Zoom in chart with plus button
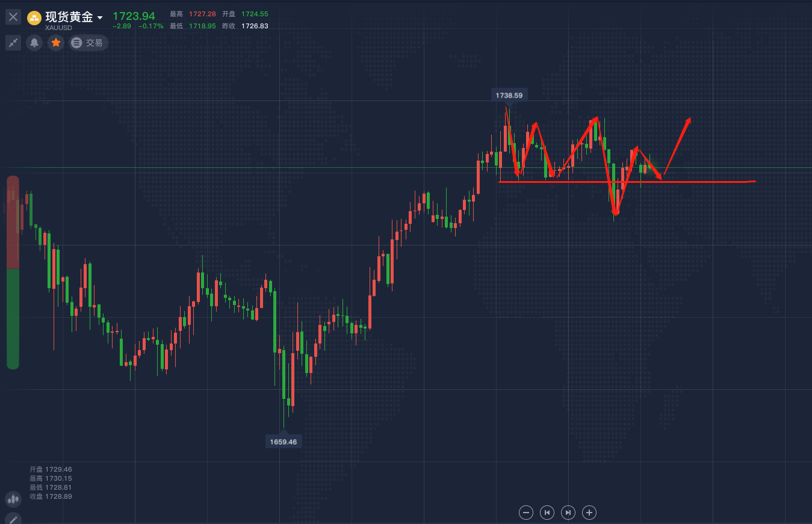The width and height of the screenshot is (812, 524). 590,513
